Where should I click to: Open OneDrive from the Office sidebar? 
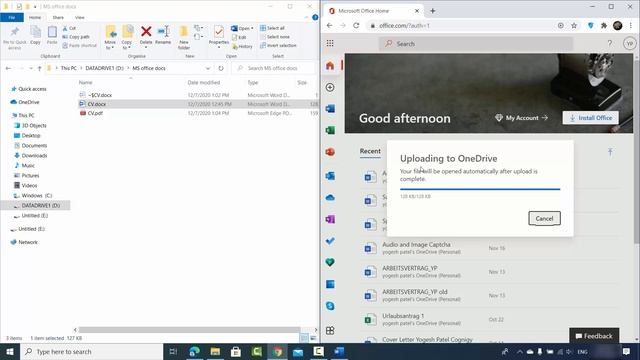(x=330, y=198)
